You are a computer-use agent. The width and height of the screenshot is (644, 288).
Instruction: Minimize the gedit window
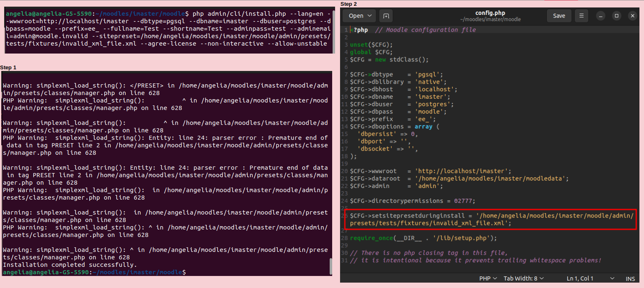point(601,16)
